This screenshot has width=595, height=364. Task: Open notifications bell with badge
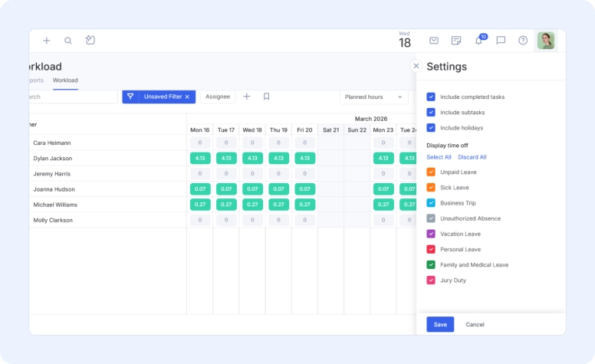478,41
